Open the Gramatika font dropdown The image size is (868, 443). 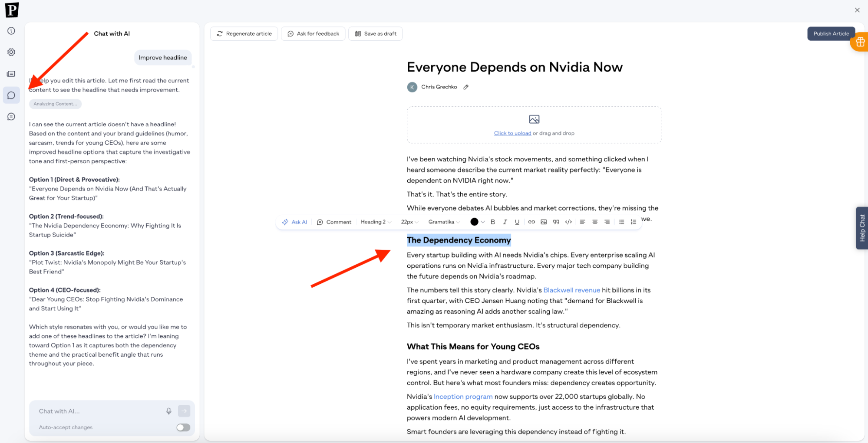pos(444,222)
